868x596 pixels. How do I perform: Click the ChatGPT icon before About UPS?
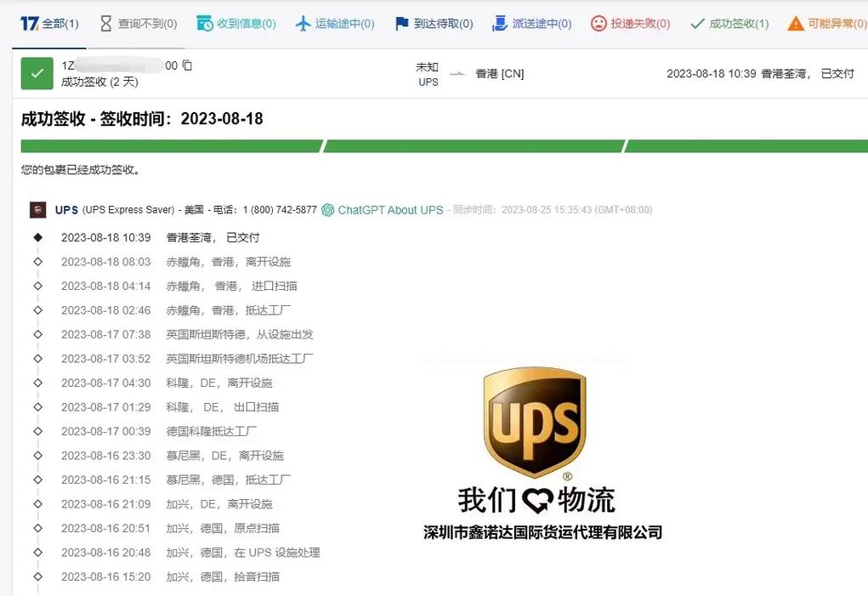point(329,209)
